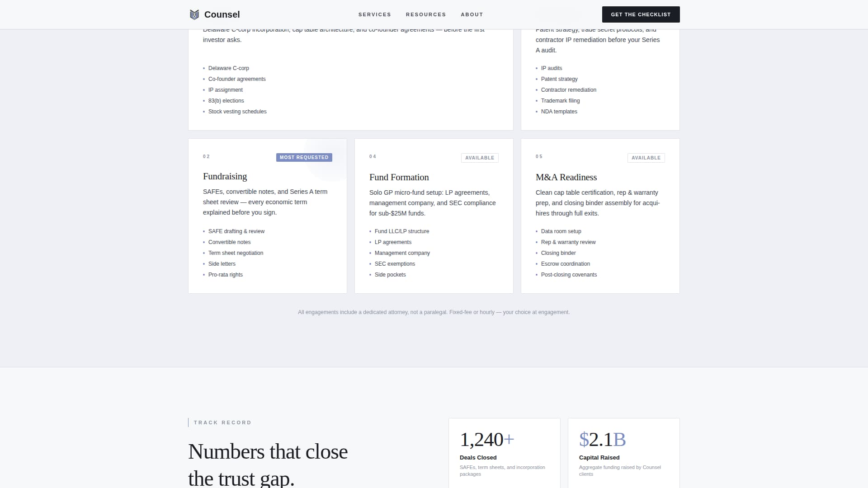Click the AVAILABLE badge on Fund Formation
The height and width of the screenshot is (488, 868).
click(x=480, y=158)
